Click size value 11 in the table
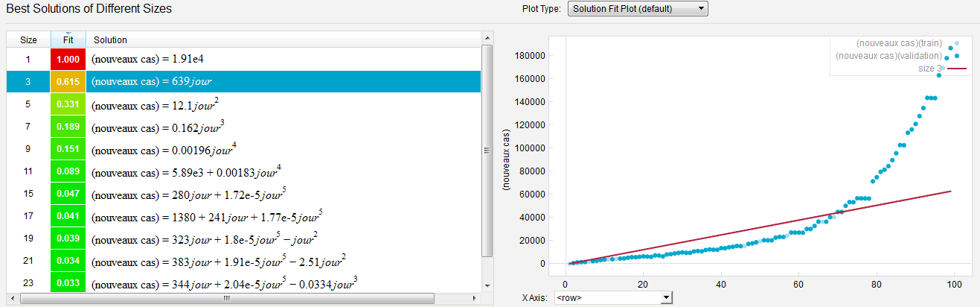This screenshot has width=980, height=307. (x=28, y=171)
